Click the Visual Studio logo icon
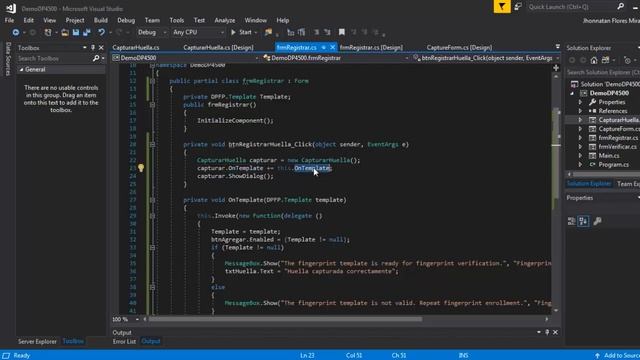This screenshot has width=640, height=360. tap(11, 8)
